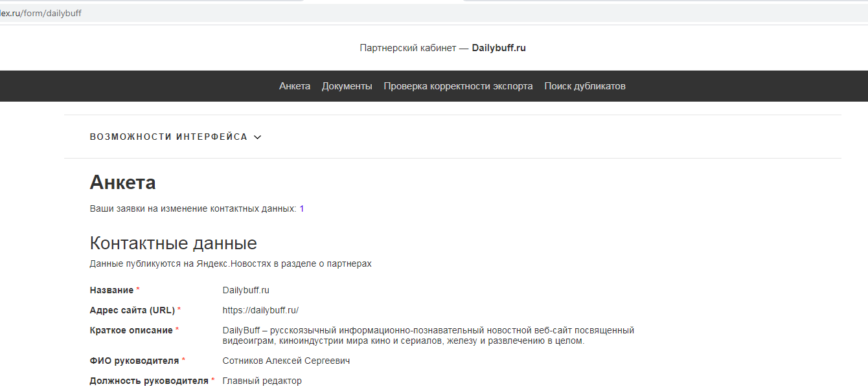Open the Анкета menu item

tap(295, 86)
